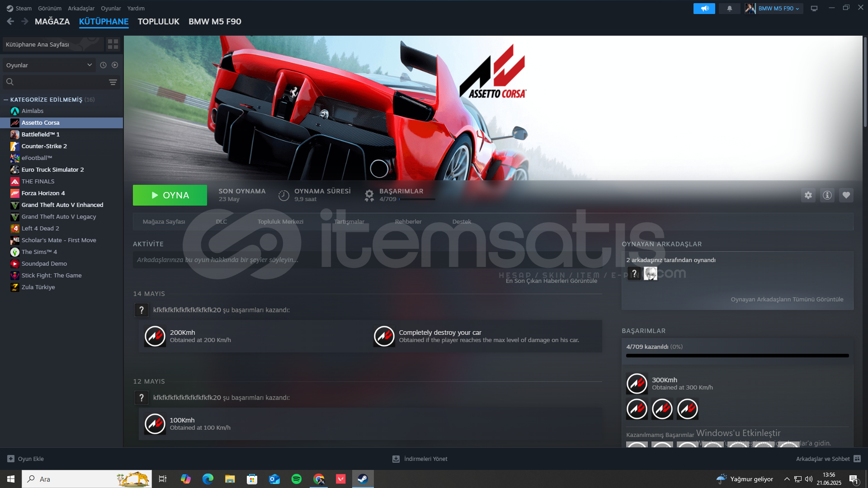The width and height of the screenshot is (868, 488).
Task: Open the Görünüm menu
Action: [x=50, y=8]
